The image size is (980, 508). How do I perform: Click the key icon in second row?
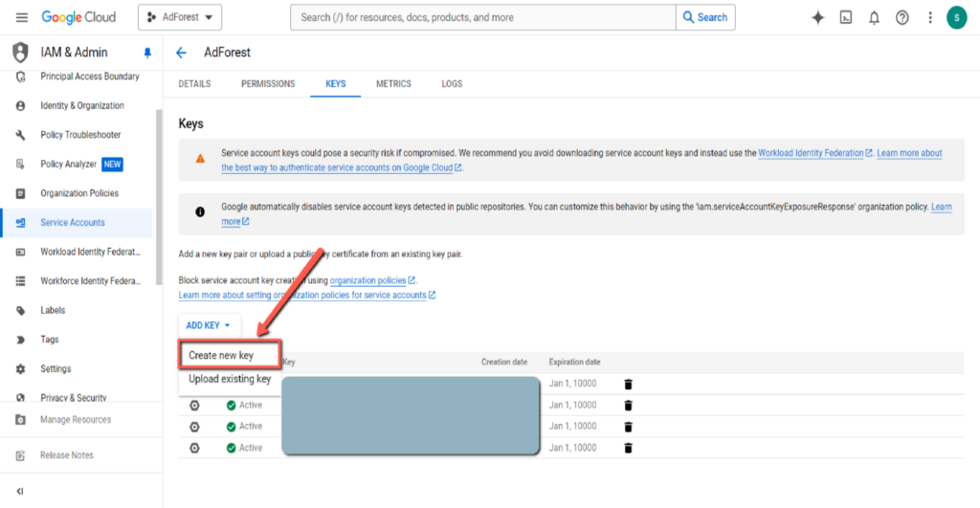194,406
